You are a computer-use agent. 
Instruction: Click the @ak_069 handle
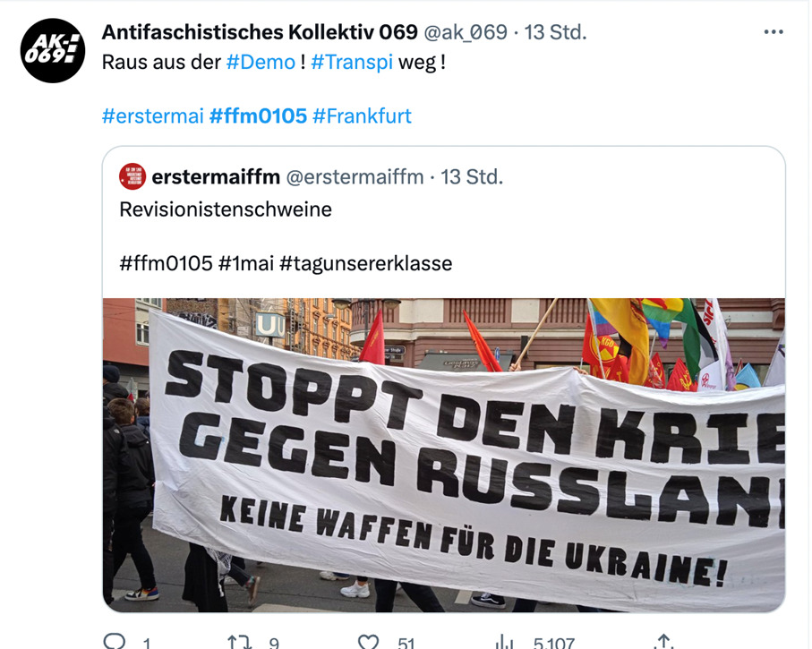click(x=466, y=32)
